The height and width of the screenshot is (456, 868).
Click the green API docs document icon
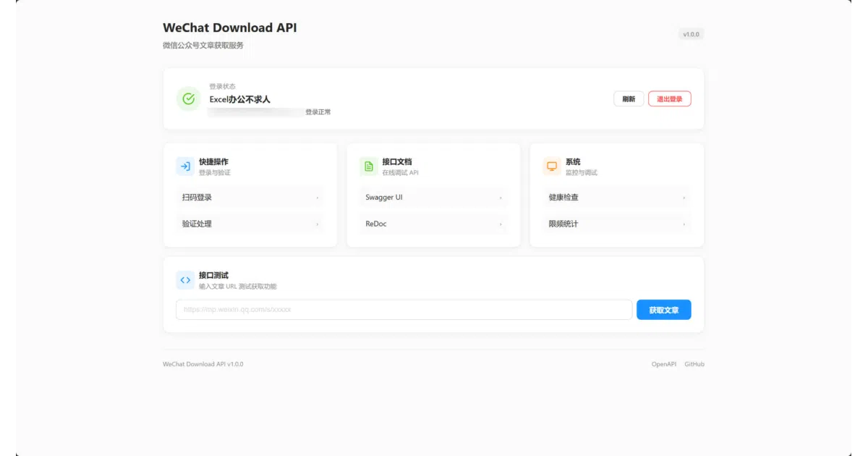(369, 166)
